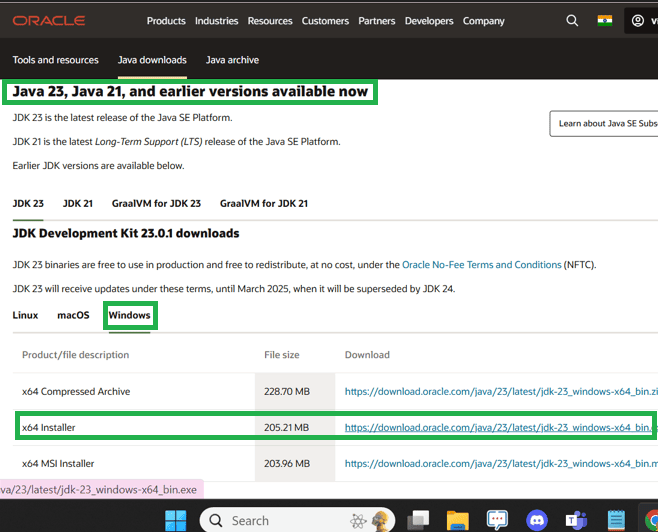Switch to GraalVM for JDK 23 tab
This screenshot has height=532, width=658.
[x=156, y=203]
